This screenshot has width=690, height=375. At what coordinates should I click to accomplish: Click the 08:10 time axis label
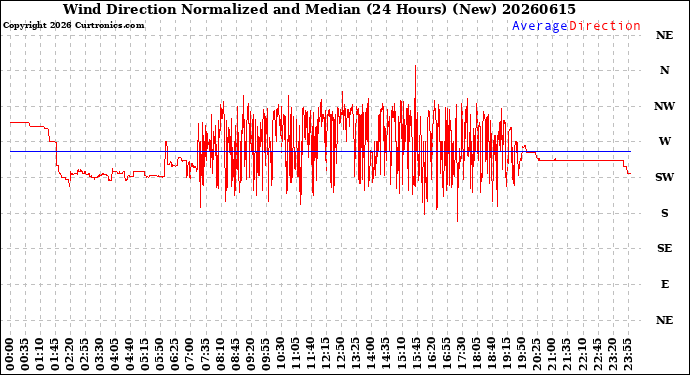tap(220, 355)
